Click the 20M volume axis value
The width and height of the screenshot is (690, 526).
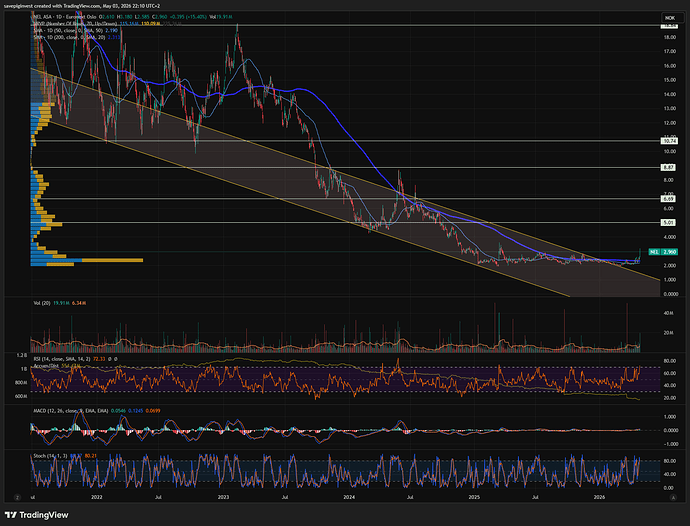coord(668,333)
